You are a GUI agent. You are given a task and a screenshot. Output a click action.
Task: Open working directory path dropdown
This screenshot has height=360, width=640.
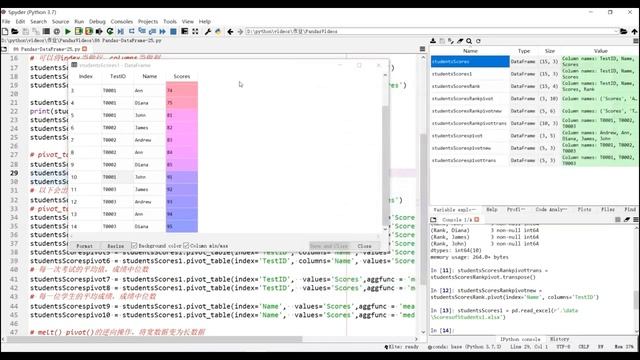pyautogui.click(x=616, y=31)
